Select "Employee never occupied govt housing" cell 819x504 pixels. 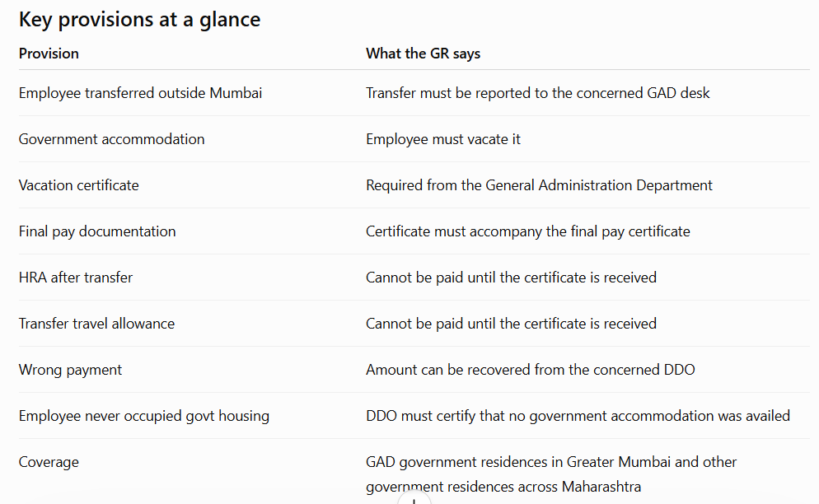tap(144, 416)
